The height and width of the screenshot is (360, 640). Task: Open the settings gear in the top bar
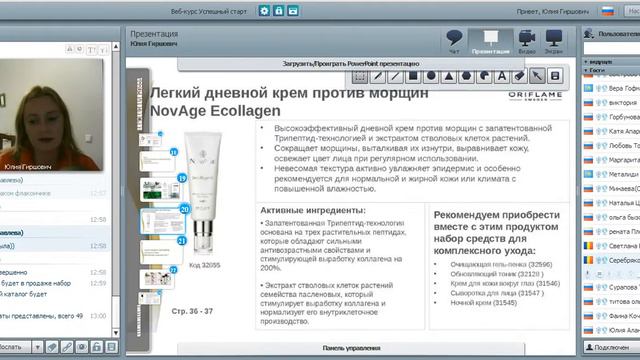264,11
